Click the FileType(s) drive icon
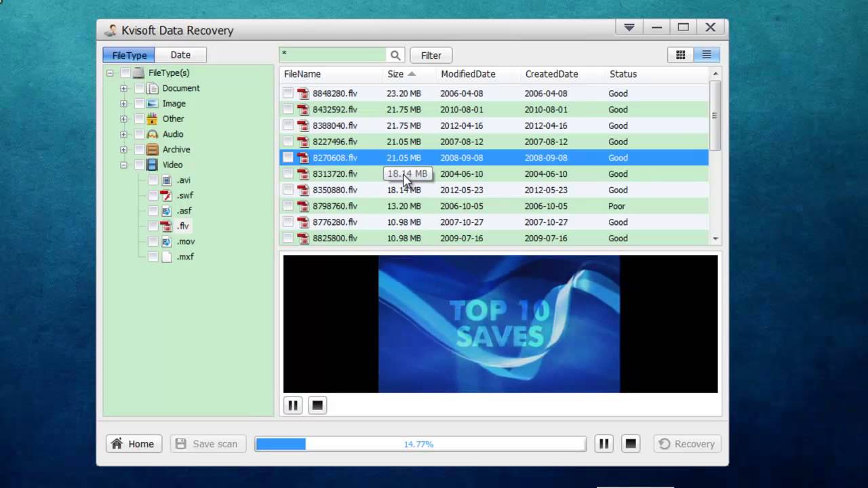Screen dimensions: 868x488 pos(138,73)
